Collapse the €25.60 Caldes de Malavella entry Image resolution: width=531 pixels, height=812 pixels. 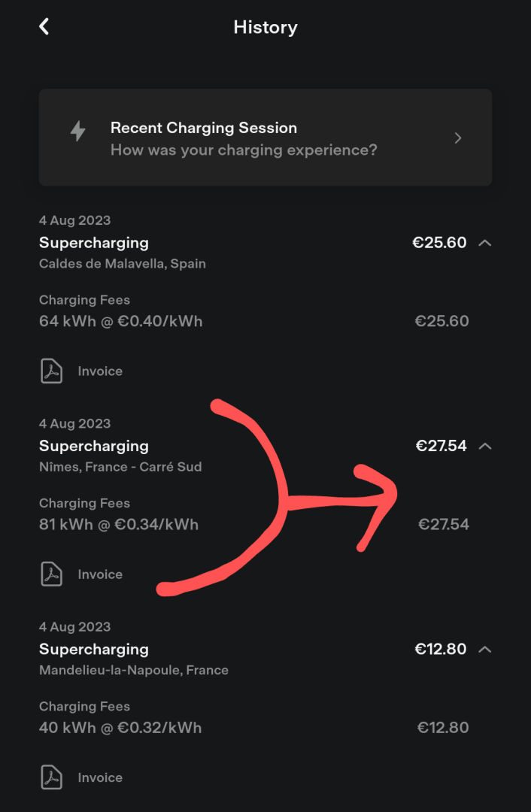[484, 242]
